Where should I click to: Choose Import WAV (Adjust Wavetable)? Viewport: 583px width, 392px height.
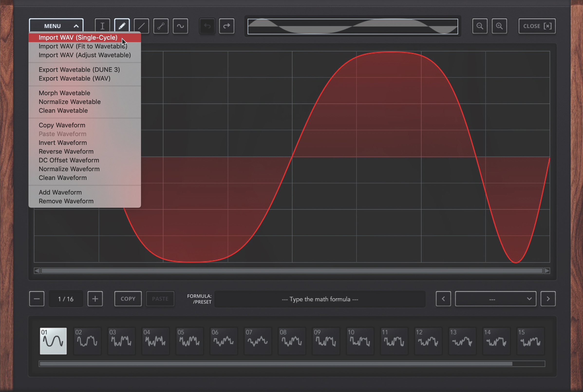(x=85, y=55)
